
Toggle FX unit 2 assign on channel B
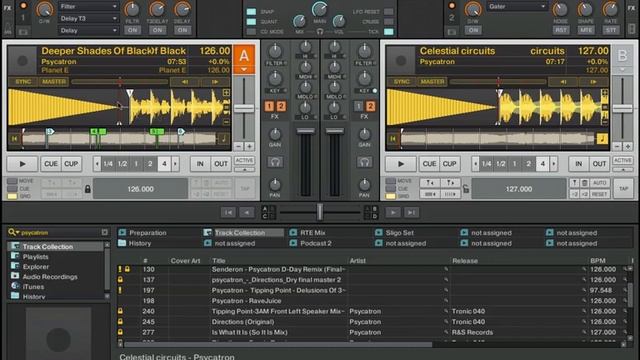370,106
